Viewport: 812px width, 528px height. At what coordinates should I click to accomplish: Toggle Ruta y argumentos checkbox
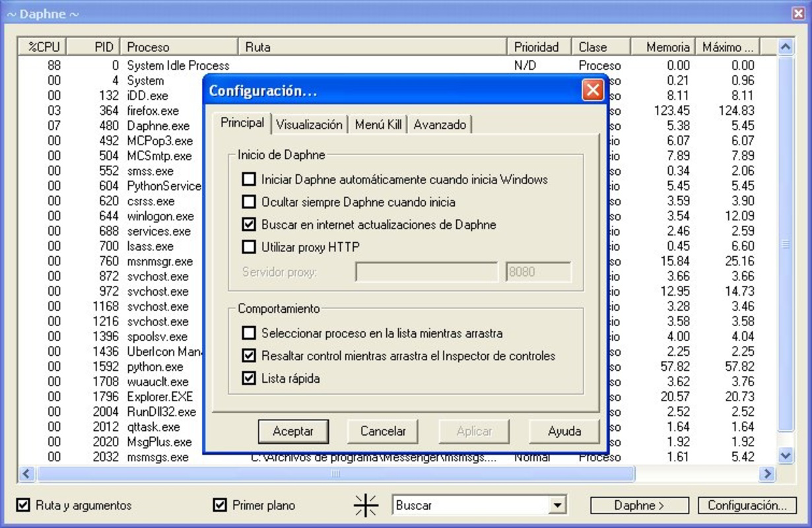[x=24, y=506]
